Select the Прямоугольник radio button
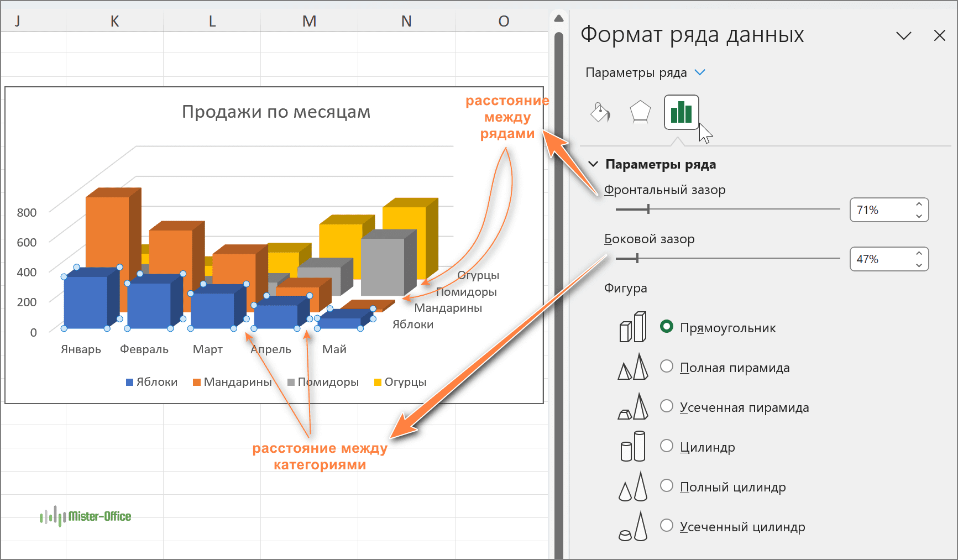 [667, 327]
